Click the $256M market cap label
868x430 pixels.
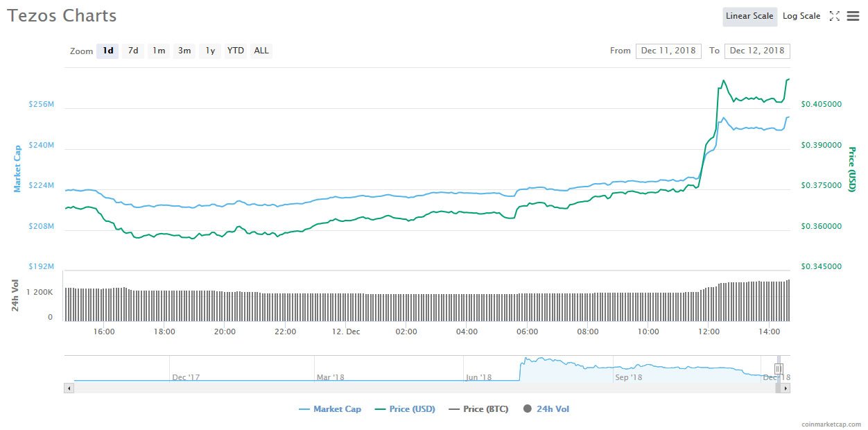41,104
